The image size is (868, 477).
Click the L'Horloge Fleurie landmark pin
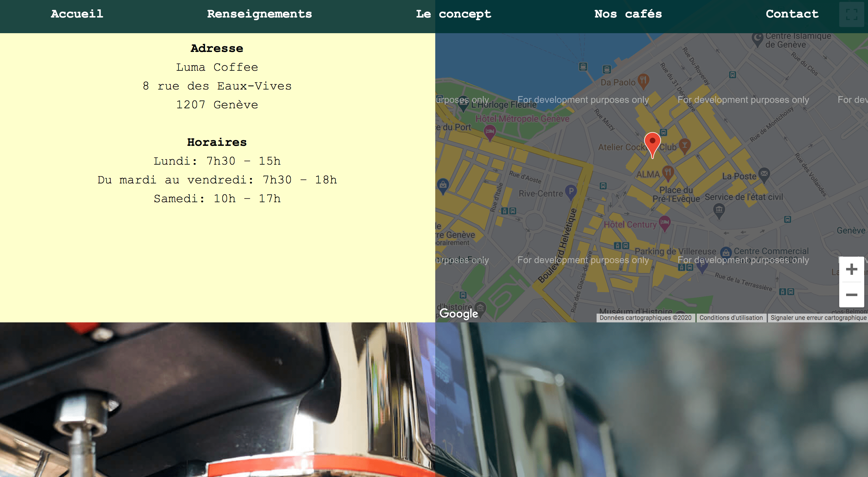(463, 105)
